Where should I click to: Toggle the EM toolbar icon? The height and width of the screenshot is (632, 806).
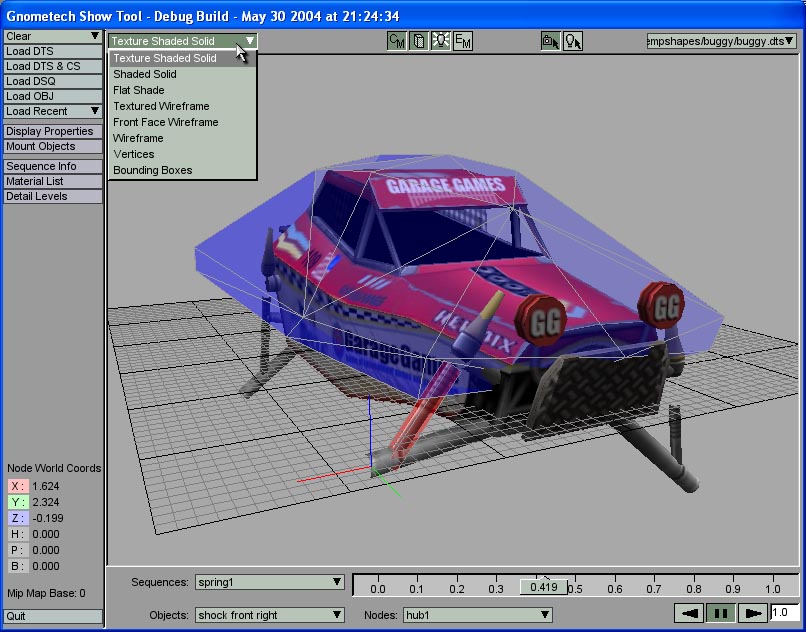pos(463,41)
